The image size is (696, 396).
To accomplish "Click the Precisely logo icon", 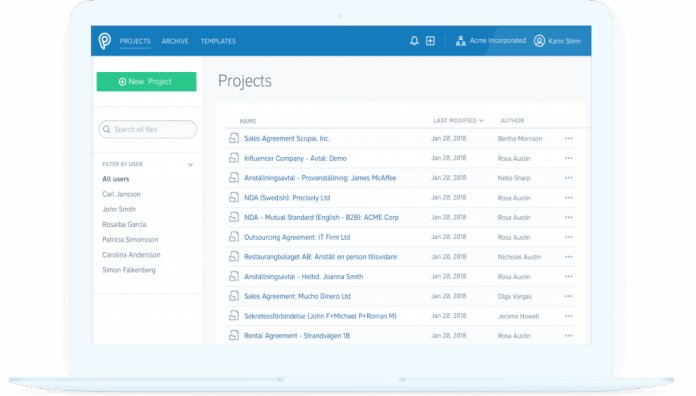I will [x=105, y=41].
